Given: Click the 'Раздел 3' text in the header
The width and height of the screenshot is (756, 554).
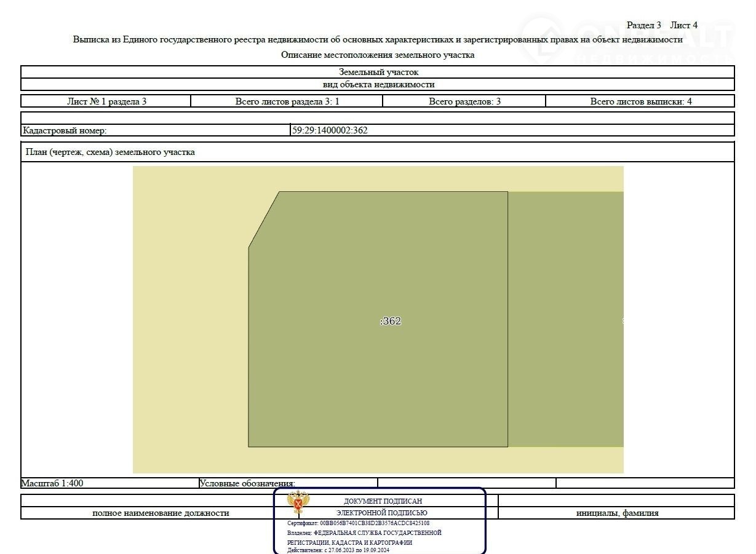Looking at the screenshot, I should coord(643,25).
